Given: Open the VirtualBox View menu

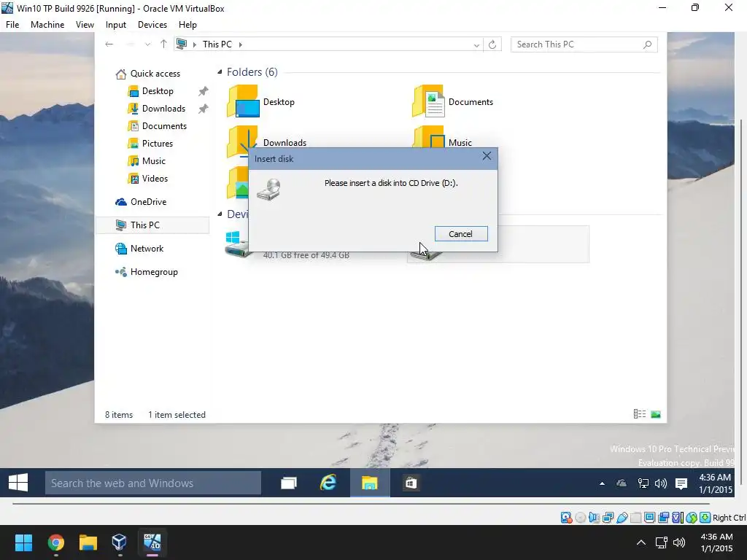Looking at the screenshot, I should click(85, 25).
